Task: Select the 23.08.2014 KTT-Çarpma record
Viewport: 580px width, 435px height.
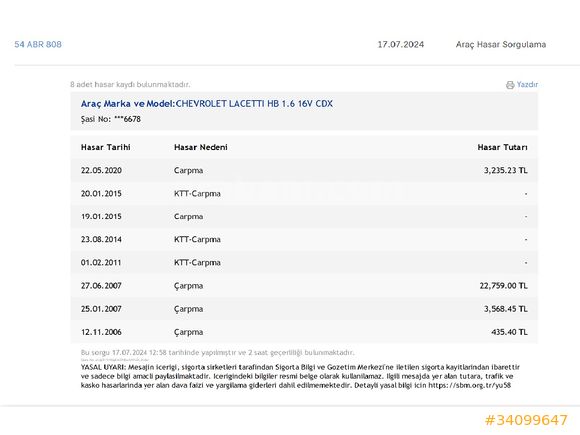Action: (304, 239)
